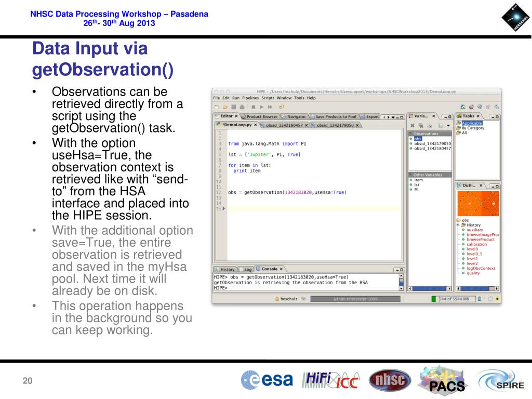
Task: Click the Console vertical scrollbar down arrow
Action: point(402,288)
